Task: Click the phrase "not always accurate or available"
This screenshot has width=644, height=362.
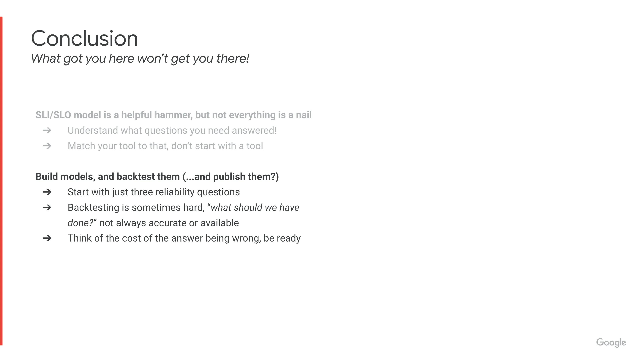Action: (x=169, y=223)
